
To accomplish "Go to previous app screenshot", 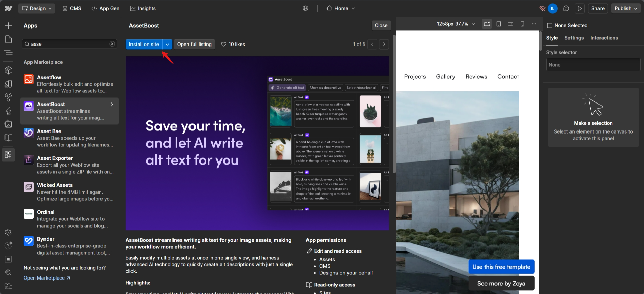I will pos(372,44).
